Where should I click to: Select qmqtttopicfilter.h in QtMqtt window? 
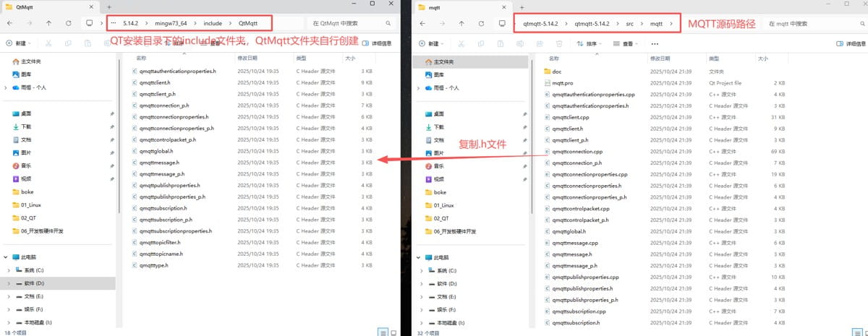coord(161,243)
